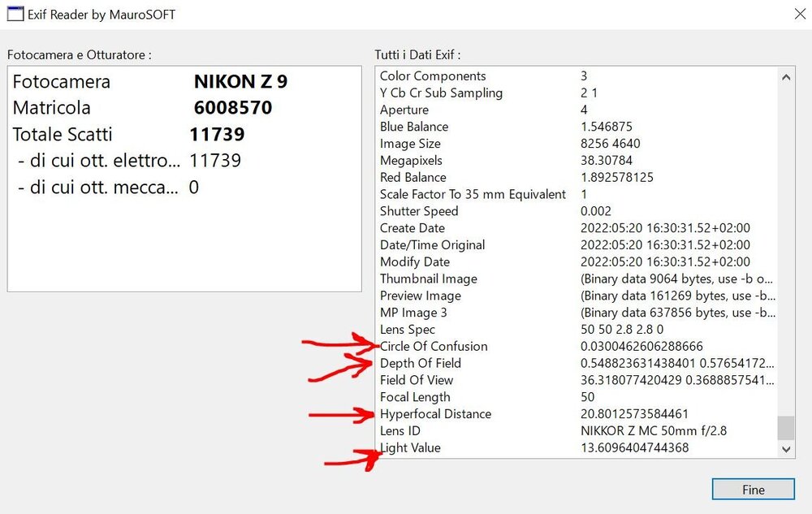This screenshot has width=812, height=514.
Task: Select the Aperture row
Action: (x=577, y=110)
